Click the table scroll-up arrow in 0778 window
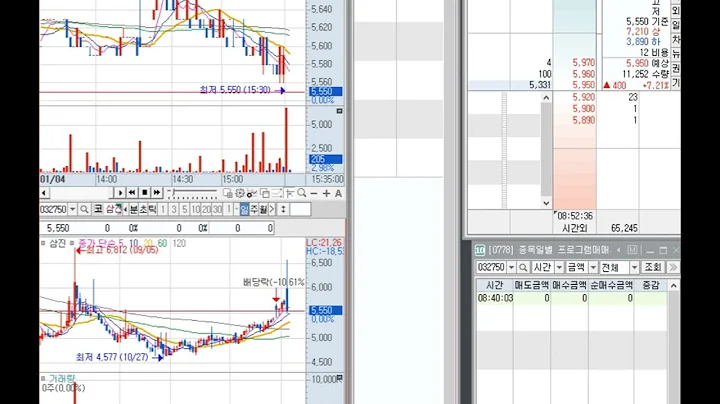Screen dimensions: 720x404 click(x=674, y=286)
